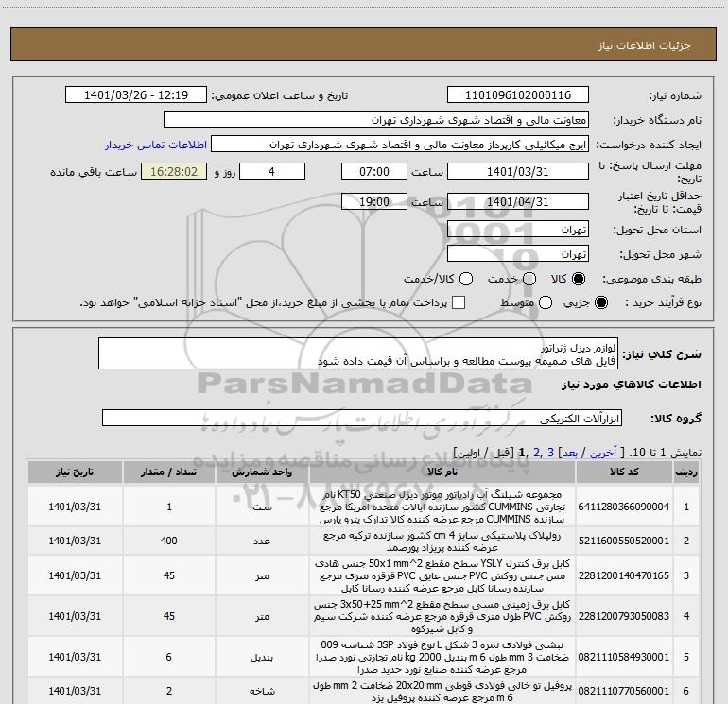Click the delivery city تهران field
This screenshot has height=704, width=728.
click(x=518, y=254)
